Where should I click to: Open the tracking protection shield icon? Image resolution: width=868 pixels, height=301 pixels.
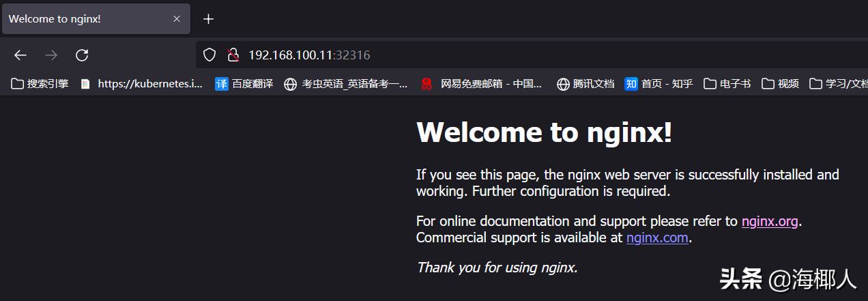tap(210, 55)
